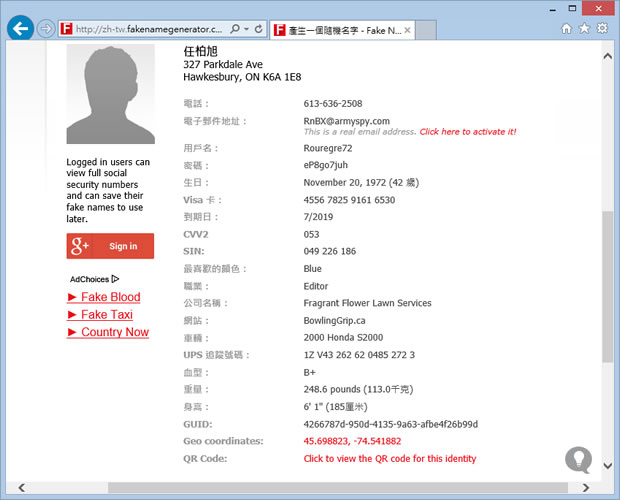Viewport: 620px width, 500px height.
Task: Open the Fake Blood ad link
Action: (104, 297)
